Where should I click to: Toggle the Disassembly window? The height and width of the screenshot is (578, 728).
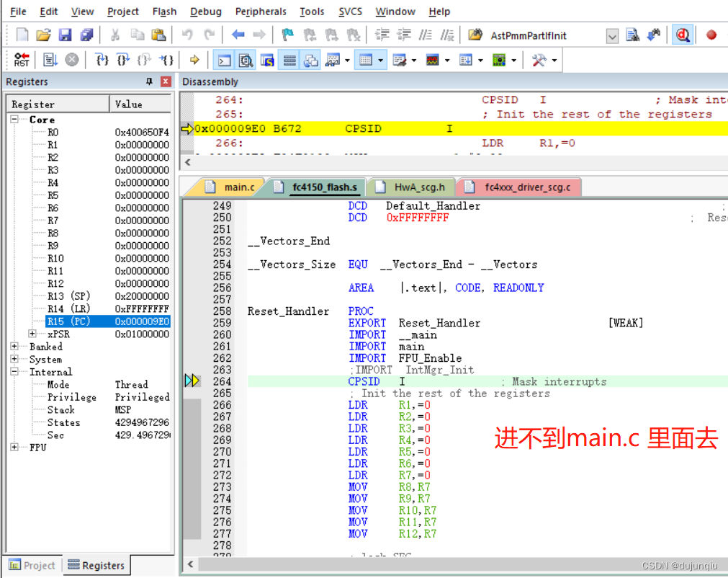(246, 61)
